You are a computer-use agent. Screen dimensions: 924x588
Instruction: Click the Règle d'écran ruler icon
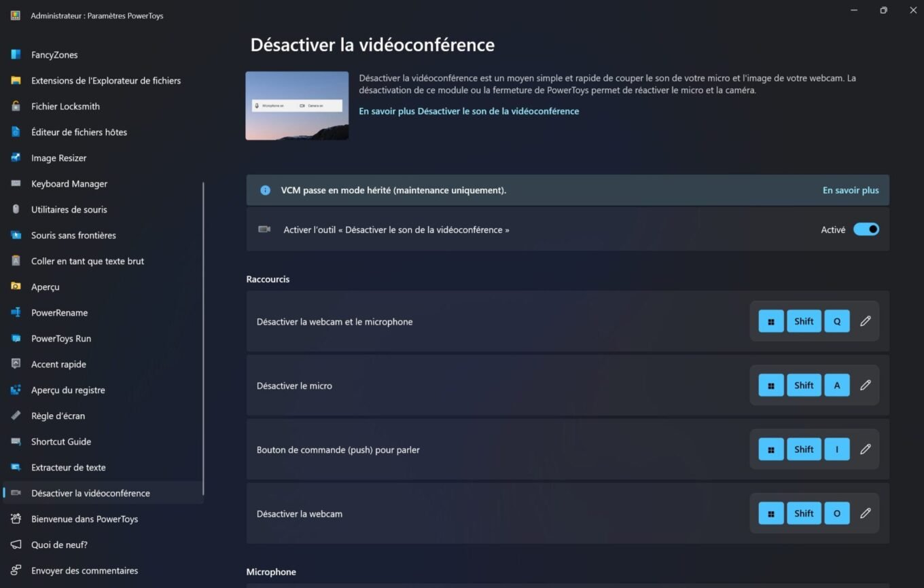[16, 416]
